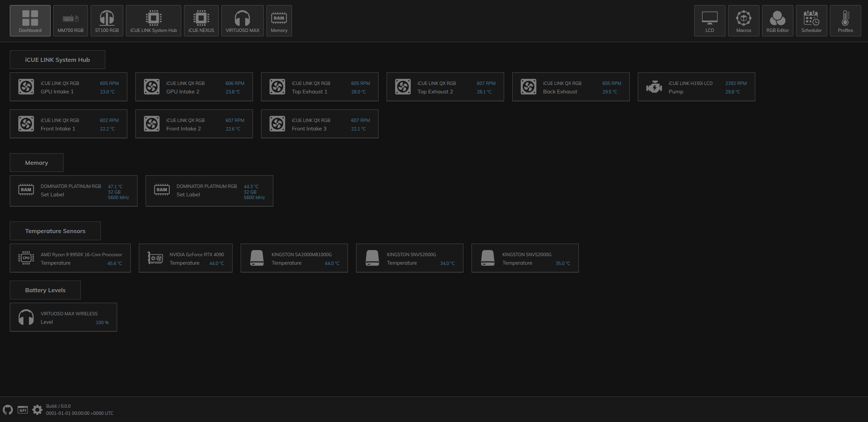
Task: Open the API documentation icon
Action: point(23,410)
